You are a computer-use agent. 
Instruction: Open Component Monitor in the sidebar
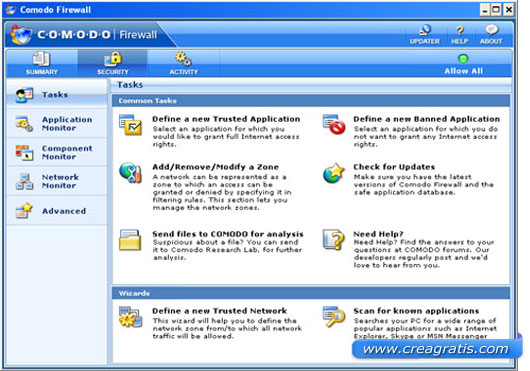[67, 152]
